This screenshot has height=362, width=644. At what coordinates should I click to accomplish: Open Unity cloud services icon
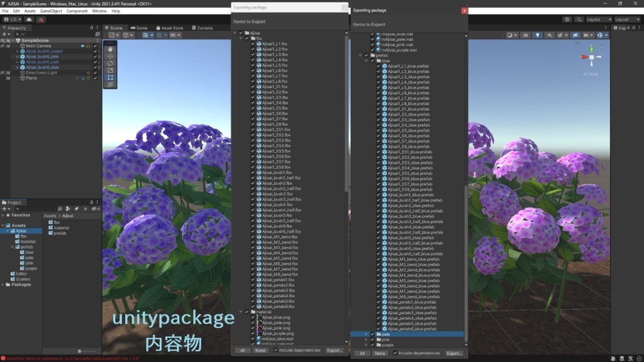pos(29,19)
